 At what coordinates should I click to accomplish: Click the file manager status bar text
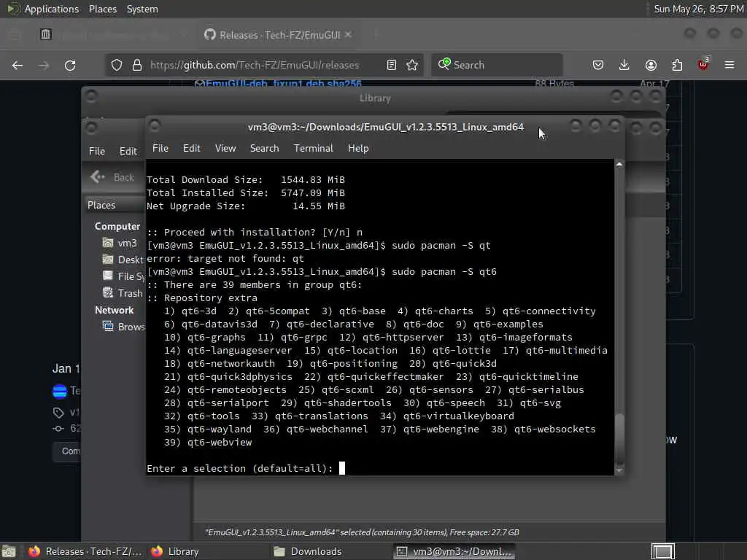click(362, 532)
